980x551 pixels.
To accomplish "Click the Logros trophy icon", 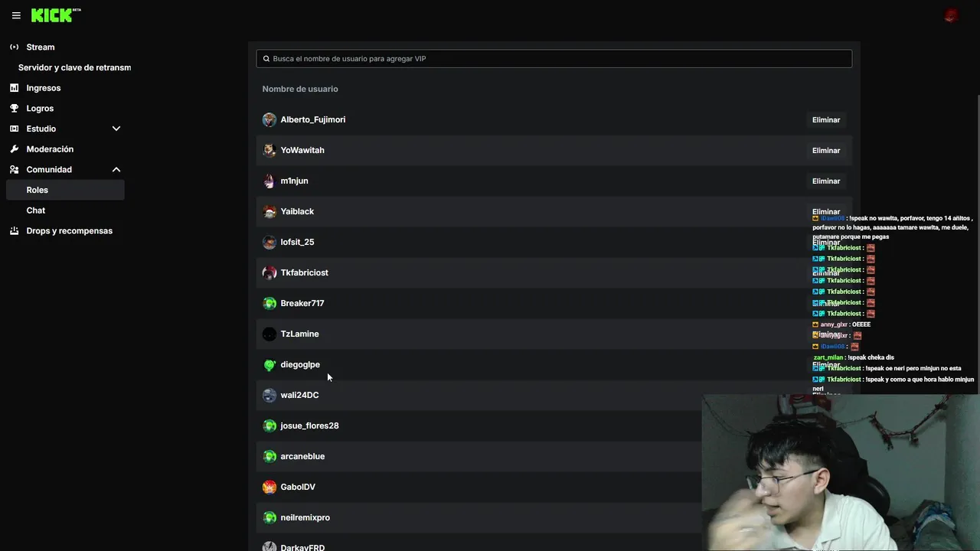I will point(14,109).
